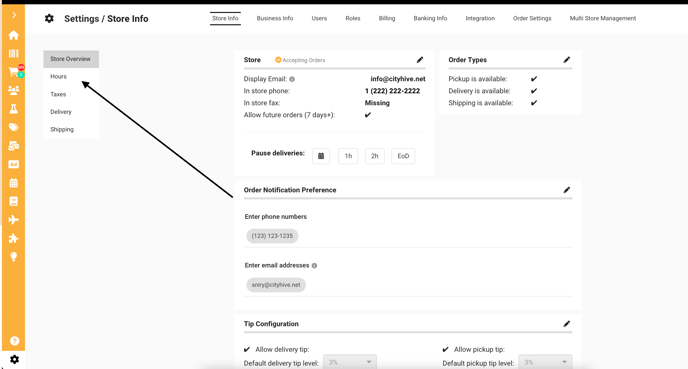Edit Order Notification Preference pencil icon

pyautogui.click(x=567, y=190)
